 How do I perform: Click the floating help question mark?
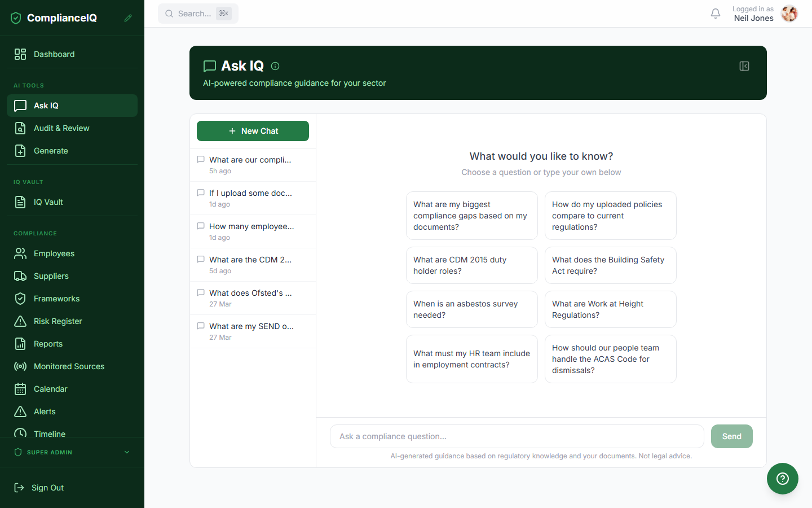point(782,479)
